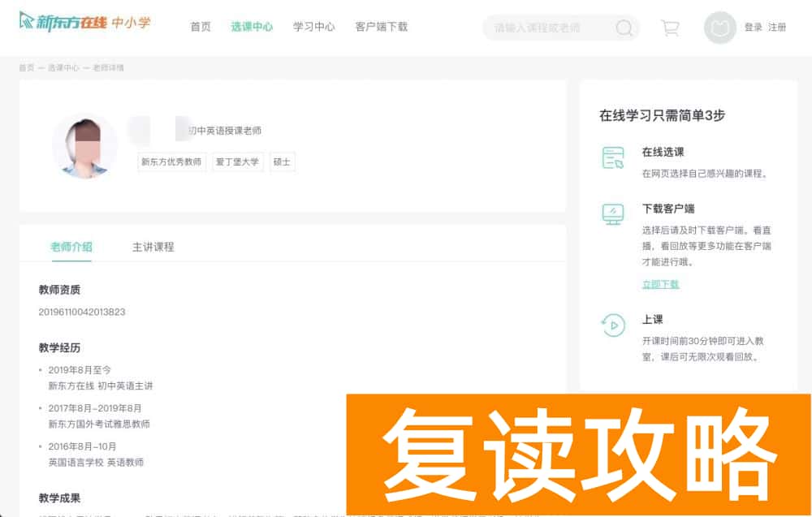Go to 学习中心 in the top nav

[x=313, y=27]
